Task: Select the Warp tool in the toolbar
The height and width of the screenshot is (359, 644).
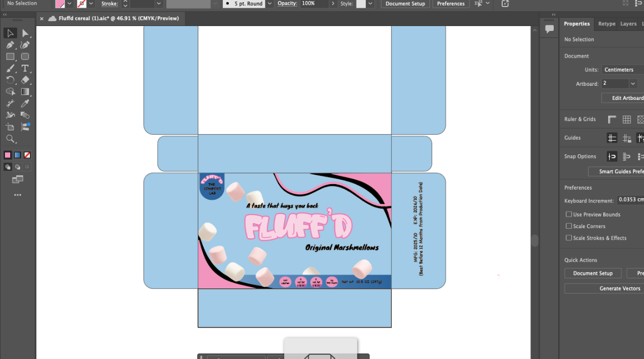Action: 10,115
